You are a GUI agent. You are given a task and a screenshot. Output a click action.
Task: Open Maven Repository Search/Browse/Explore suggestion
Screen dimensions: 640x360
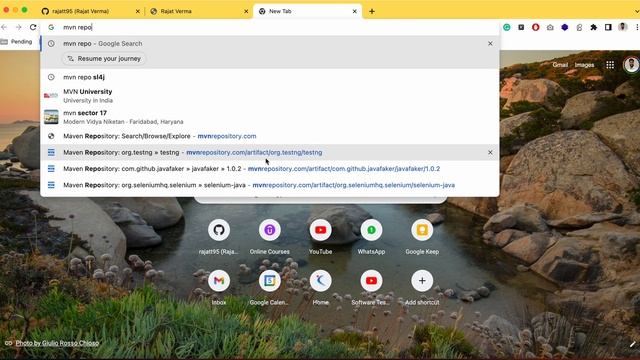(269, 136)
